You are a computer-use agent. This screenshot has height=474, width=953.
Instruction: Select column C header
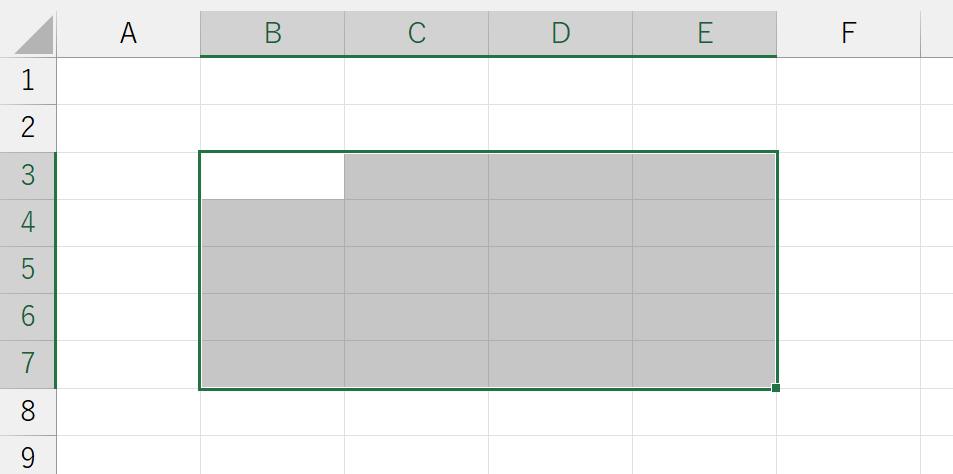click(416, 33)
